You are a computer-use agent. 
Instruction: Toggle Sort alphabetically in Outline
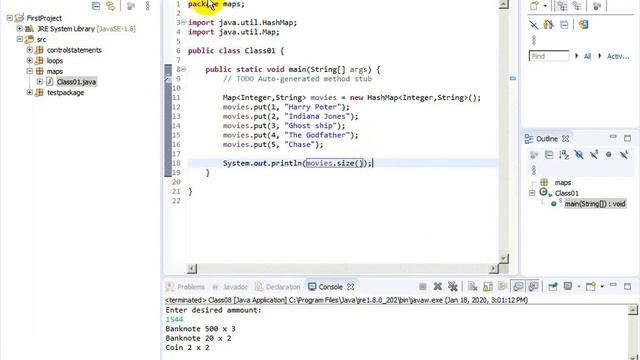pos(564,155)
